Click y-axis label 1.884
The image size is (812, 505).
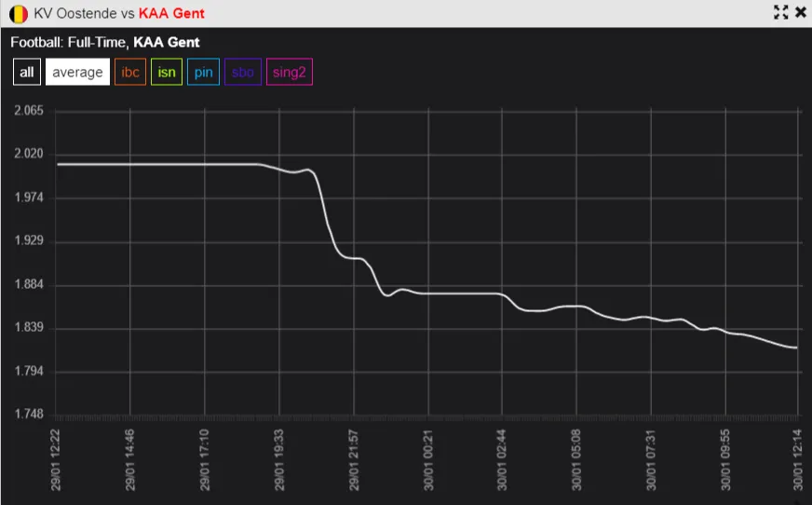29,284
